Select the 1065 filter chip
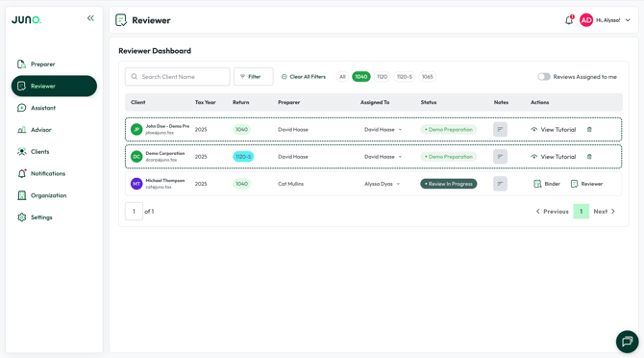The width and height of the screenshot is (644, 358). (x=427, y=76)
